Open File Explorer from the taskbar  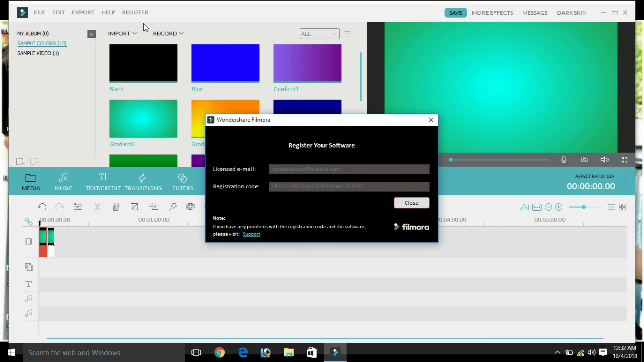[x=289, y=352]
